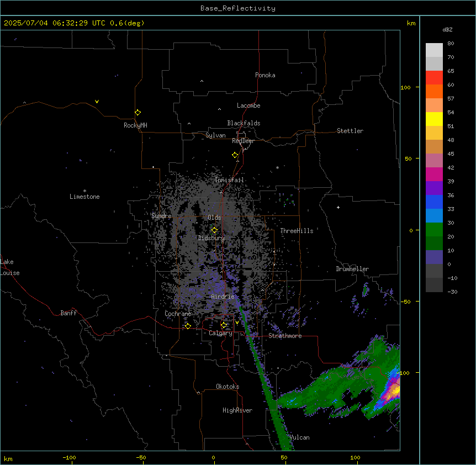Screen dimensions: 476x465
Task: Click the Calgary city label
Action: point(220,333)
